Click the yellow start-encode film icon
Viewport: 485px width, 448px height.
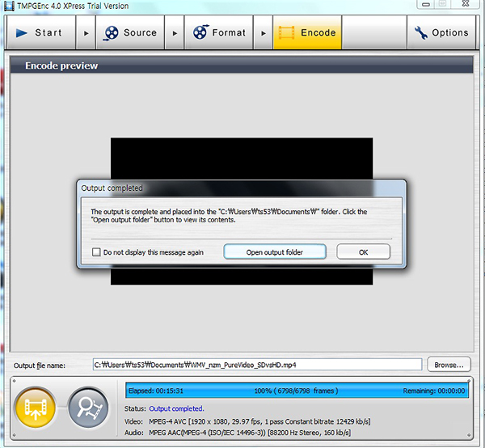(36, 407)
